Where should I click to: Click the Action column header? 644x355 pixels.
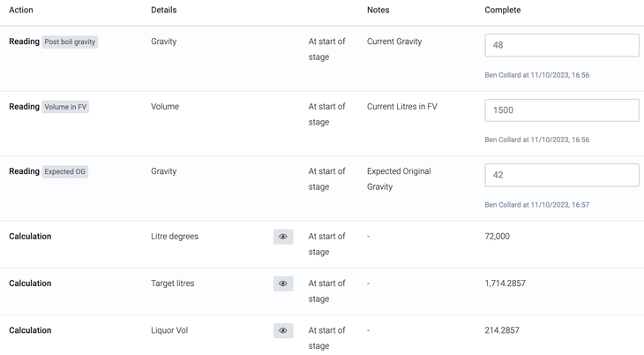coord(21,11)
